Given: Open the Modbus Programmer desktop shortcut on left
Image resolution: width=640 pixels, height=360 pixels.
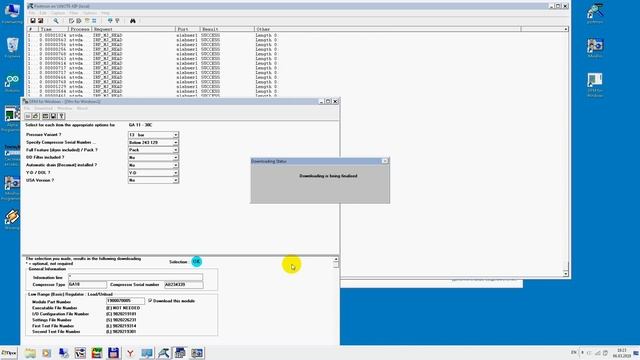Looking at the screenshot, I should coord(11,188).
